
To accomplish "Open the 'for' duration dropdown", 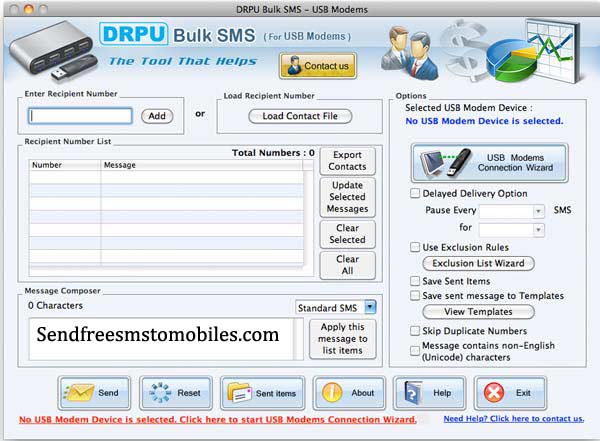I will pos(538,229).
